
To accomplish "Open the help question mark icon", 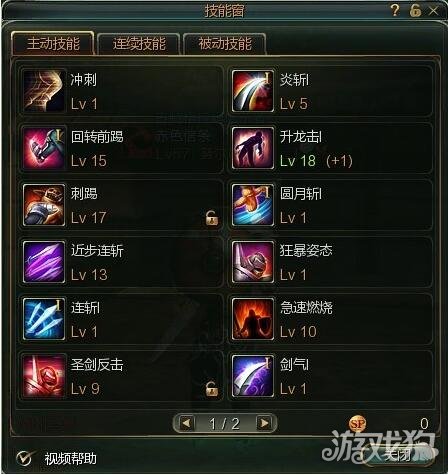I will point(395,10).
